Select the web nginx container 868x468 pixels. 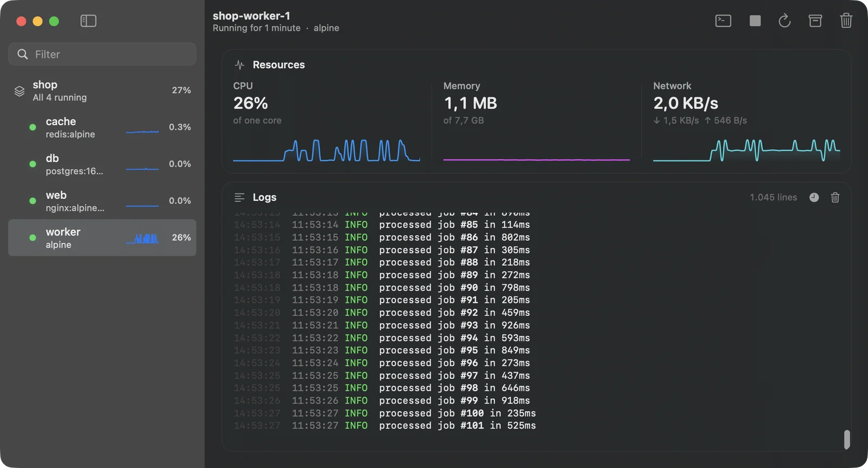[102, 201]
